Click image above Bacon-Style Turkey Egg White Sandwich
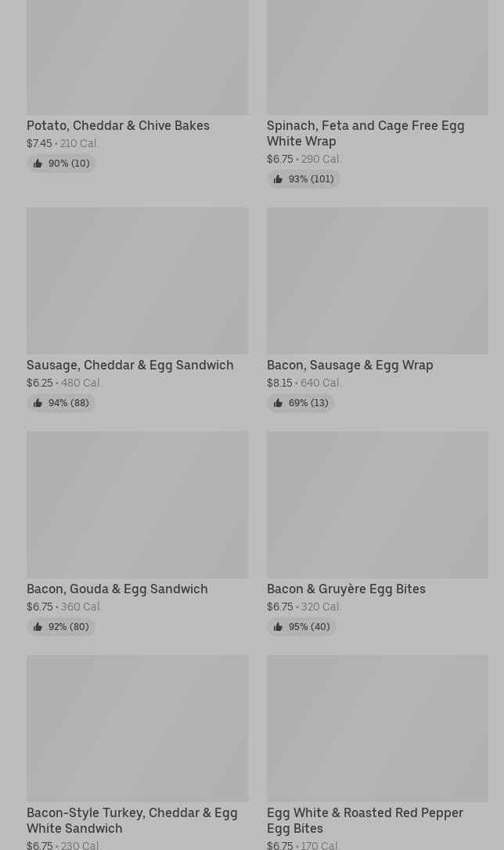The width and height of the screenshot is (504, 850). pos(137,728)
